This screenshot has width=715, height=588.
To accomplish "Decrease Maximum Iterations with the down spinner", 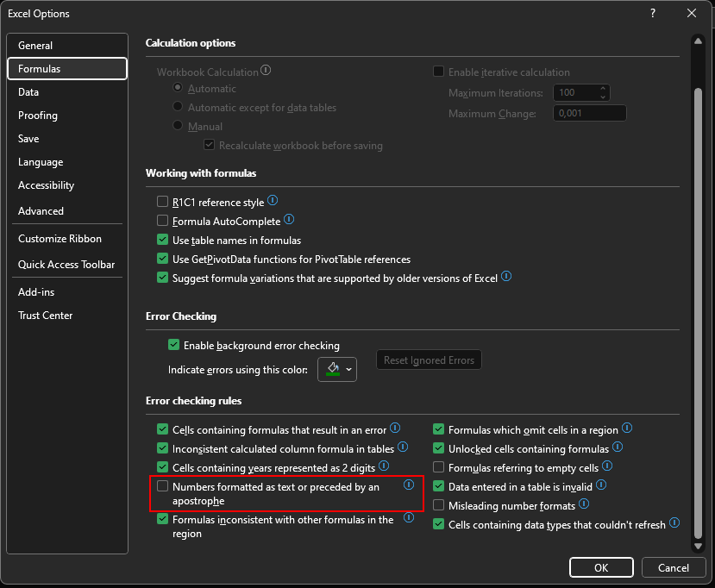I will coord(603,97).
